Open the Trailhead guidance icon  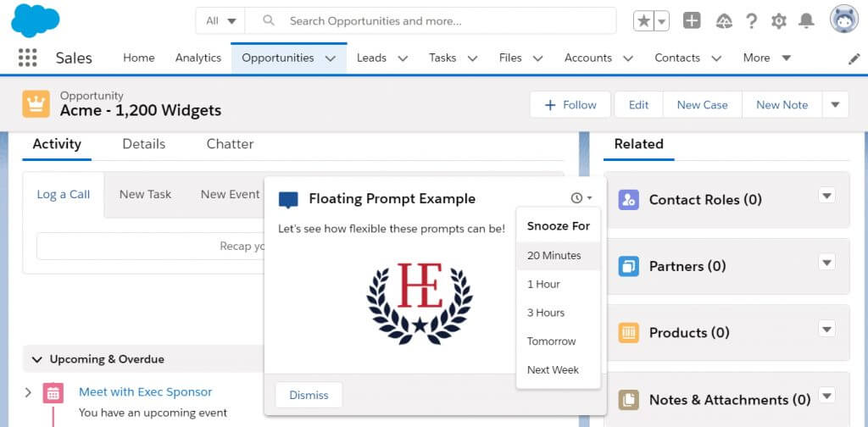click(x=724, y=21)
